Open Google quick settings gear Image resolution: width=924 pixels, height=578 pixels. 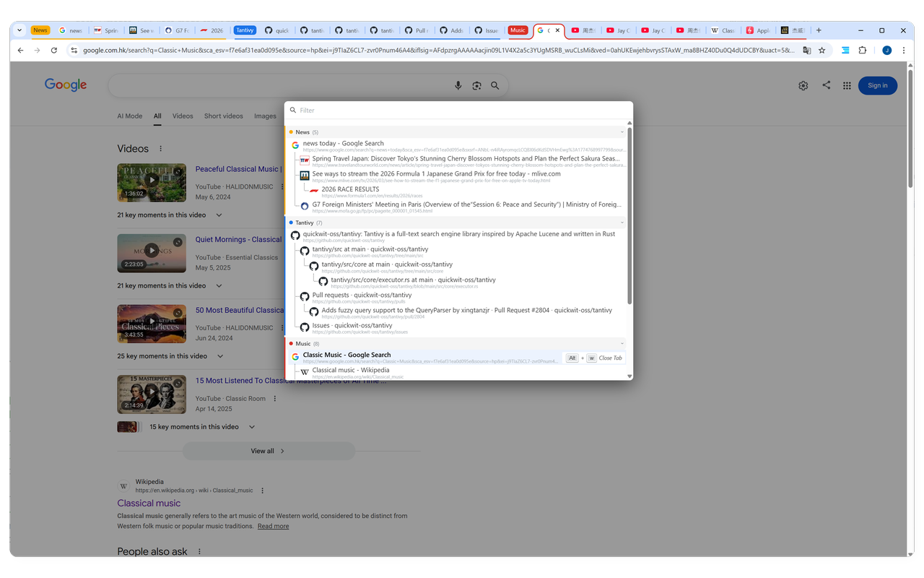pyautogui.click(x=803, y=85)
